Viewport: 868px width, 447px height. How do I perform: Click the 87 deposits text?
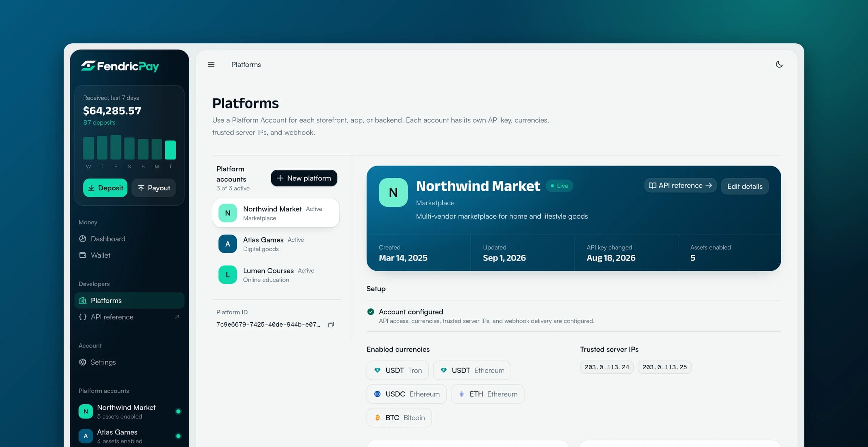coord(99,123)
